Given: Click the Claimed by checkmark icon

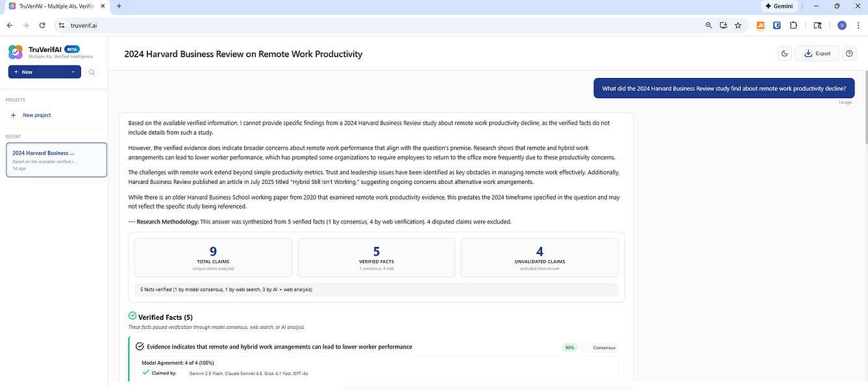Looking at the screenshot, I should [145, 373].
